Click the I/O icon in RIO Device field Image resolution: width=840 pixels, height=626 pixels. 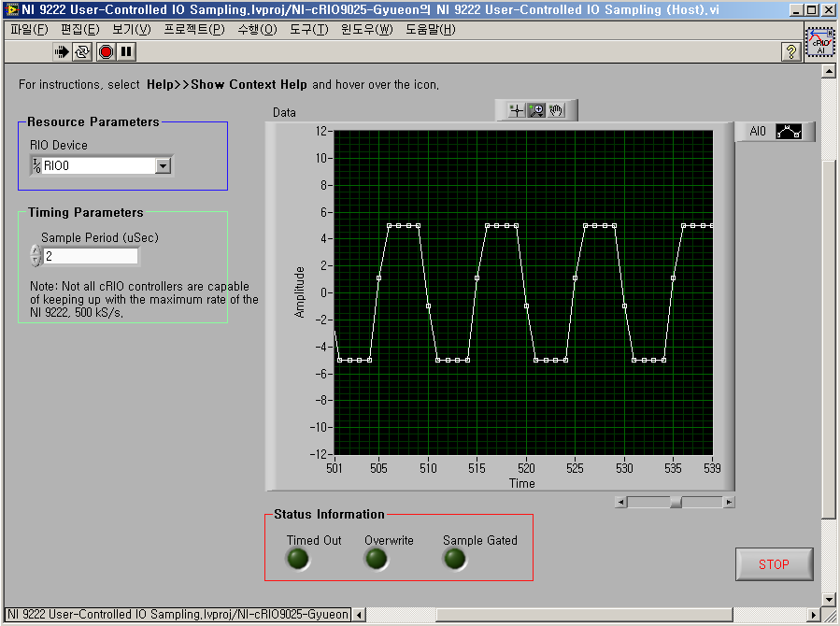click(36, 165)
